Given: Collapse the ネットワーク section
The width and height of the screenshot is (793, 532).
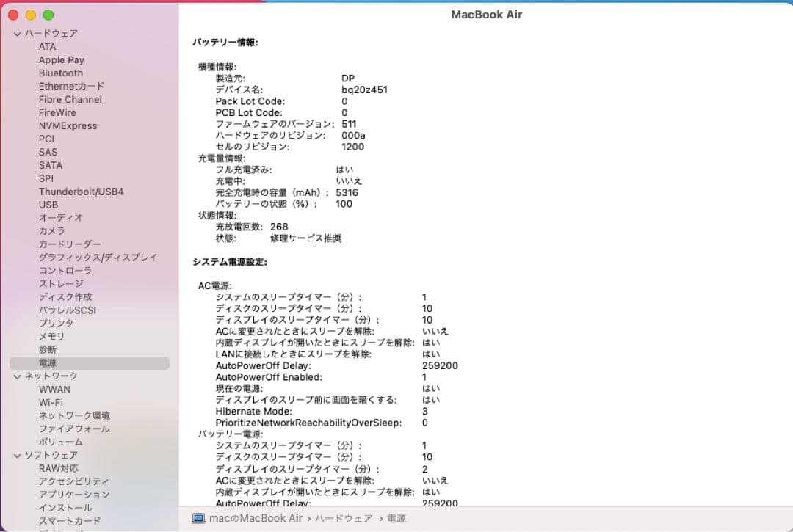Looking at the screenshot, I should coord(16,375).
